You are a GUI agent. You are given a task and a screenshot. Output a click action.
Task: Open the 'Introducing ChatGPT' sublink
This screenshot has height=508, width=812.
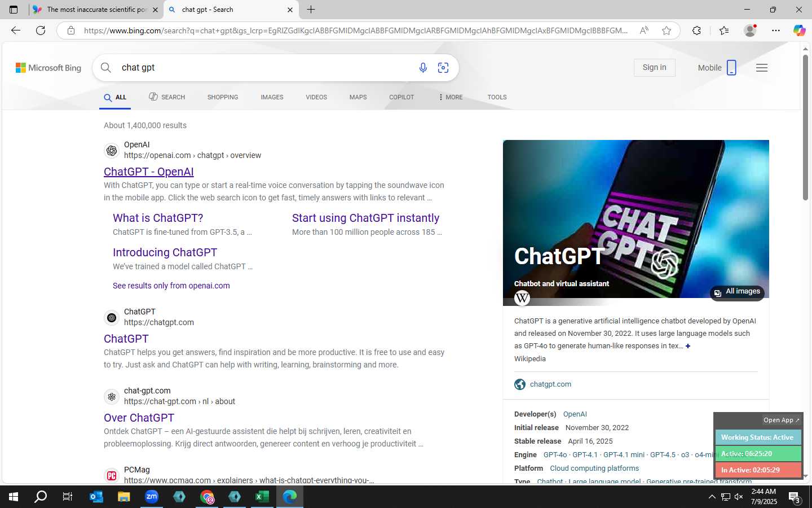165,252
